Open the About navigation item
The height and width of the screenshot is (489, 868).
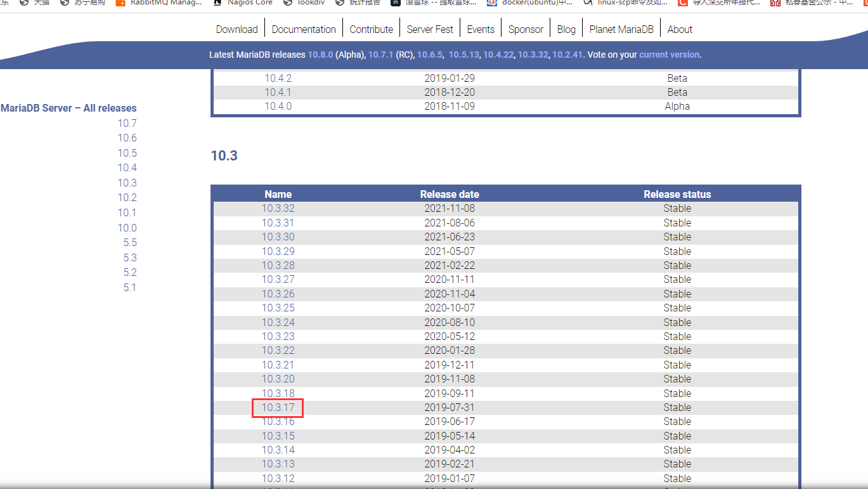pos(680,29)
